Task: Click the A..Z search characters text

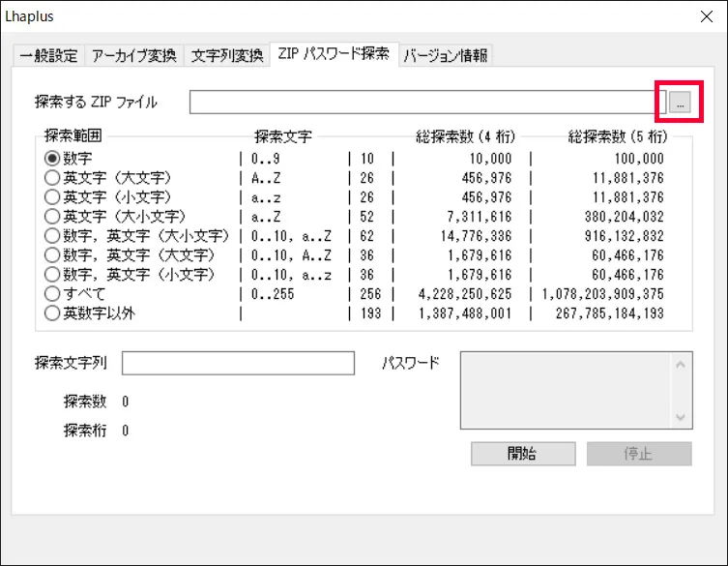Action: [266, 178]
